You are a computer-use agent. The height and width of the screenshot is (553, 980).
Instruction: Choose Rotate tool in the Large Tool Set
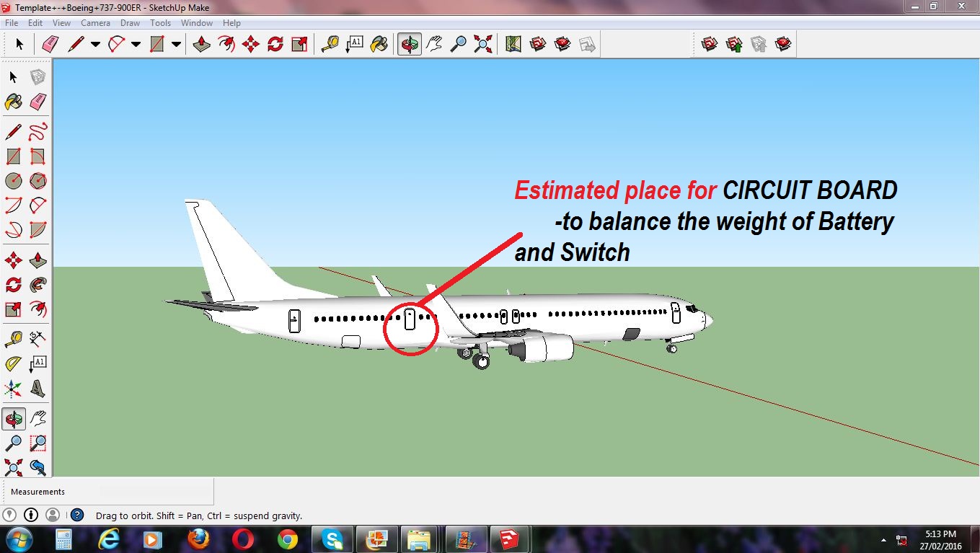point(13,284)
